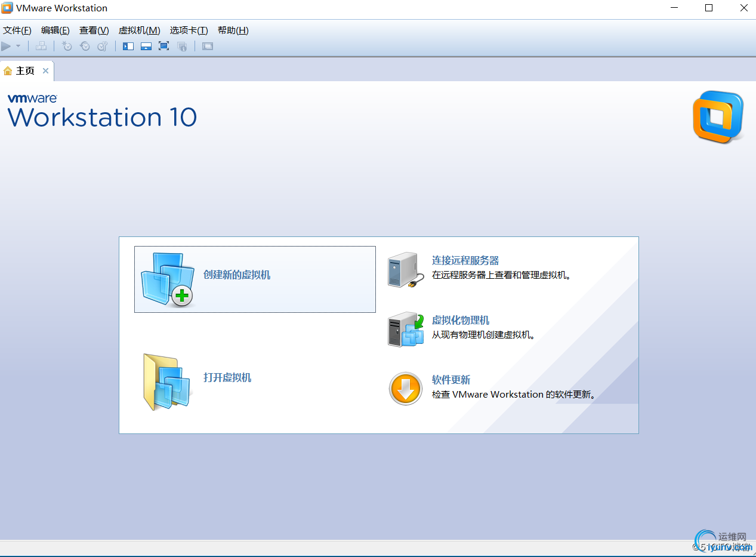Open the 帮助(H) menu
Screen dimensions: 756x557
[x=233, y=30]
